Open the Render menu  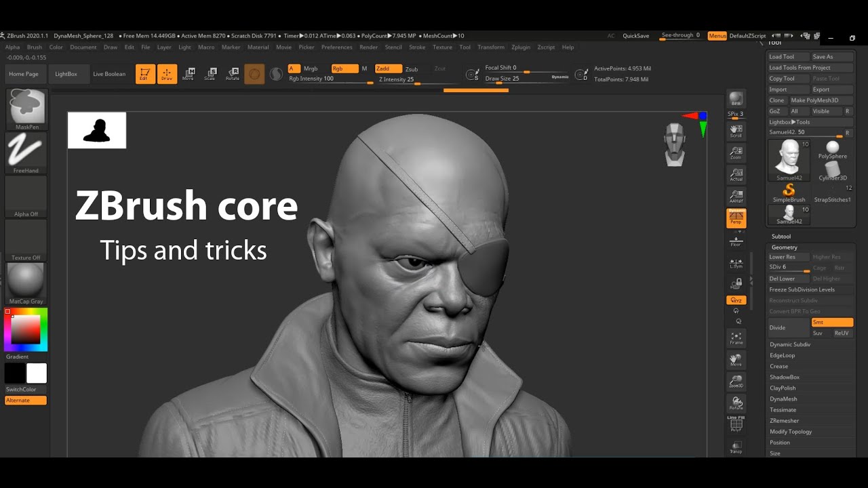pyautogui.click(x=368, y=47)
